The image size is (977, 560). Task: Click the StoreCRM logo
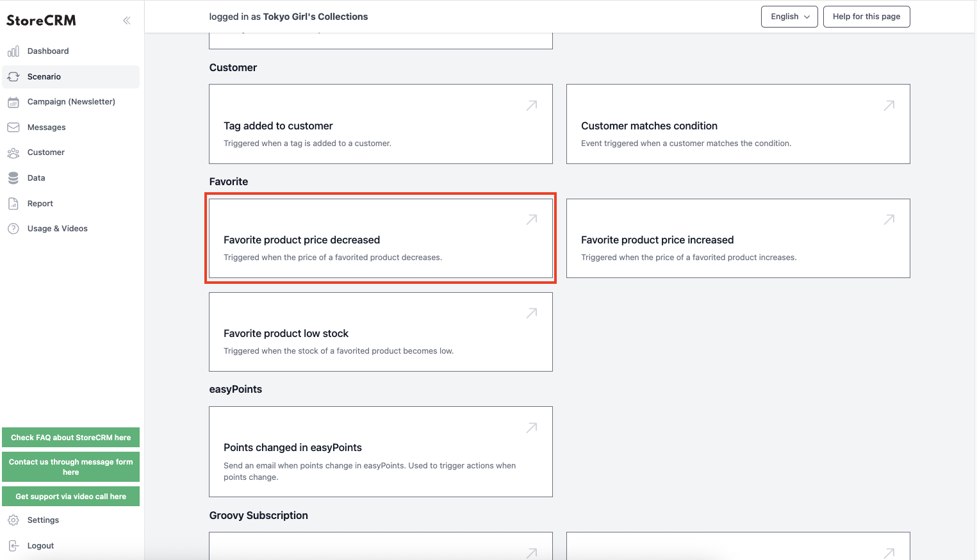(41, 21)
